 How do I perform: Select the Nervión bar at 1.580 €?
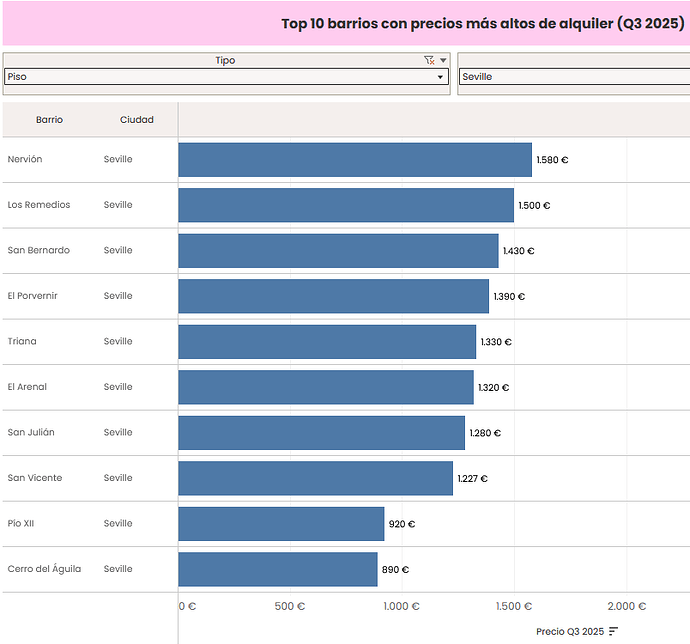pos(355,160)
